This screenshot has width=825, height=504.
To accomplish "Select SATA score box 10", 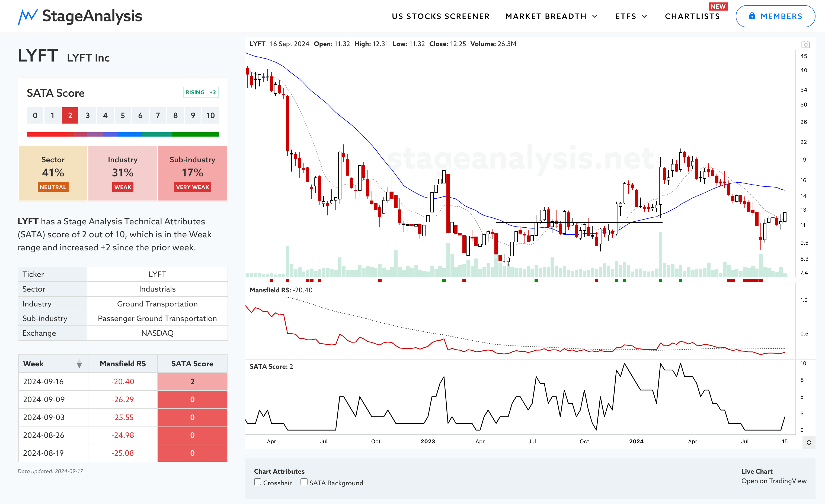I will pos(210,115).
